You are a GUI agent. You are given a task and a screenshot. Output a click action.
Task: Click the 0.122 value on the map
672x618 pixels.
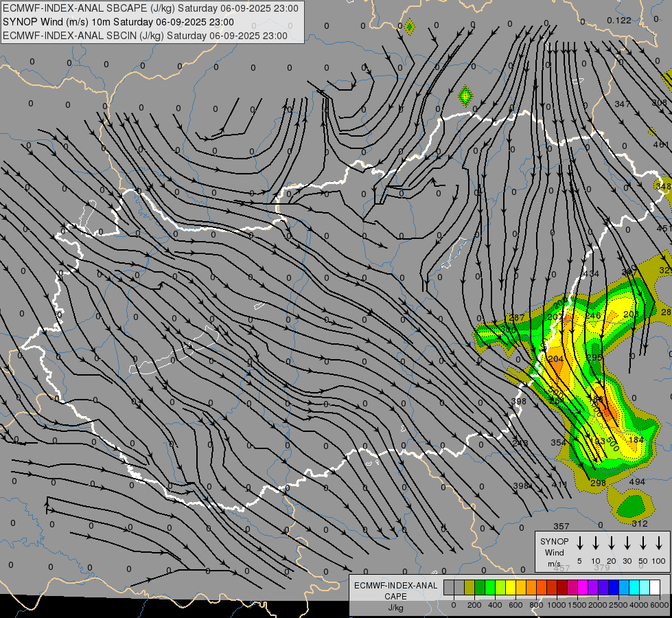pos(619,20)
